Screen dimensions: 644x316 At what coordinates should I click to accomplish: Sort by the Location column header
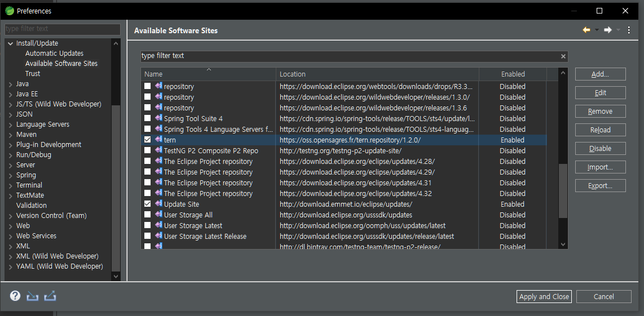tap(377, 74)
